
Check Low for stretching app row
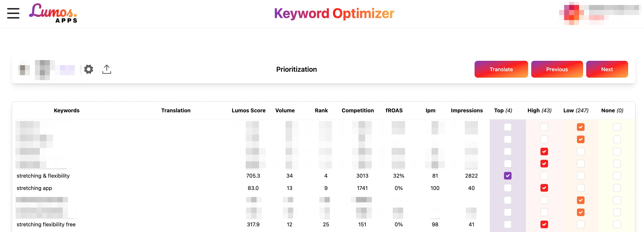tap(581, 188)
